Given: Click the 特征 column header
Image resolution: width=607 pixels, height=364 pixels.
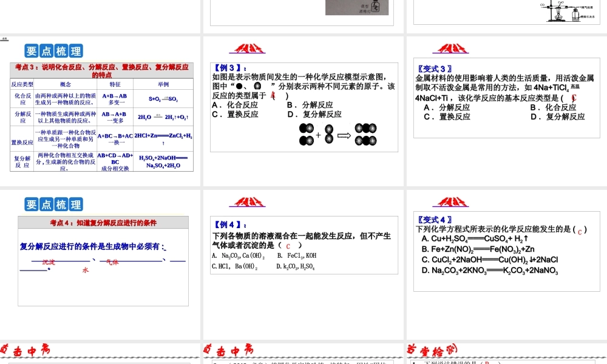Looking at the screenshot, I should (115, 84).
